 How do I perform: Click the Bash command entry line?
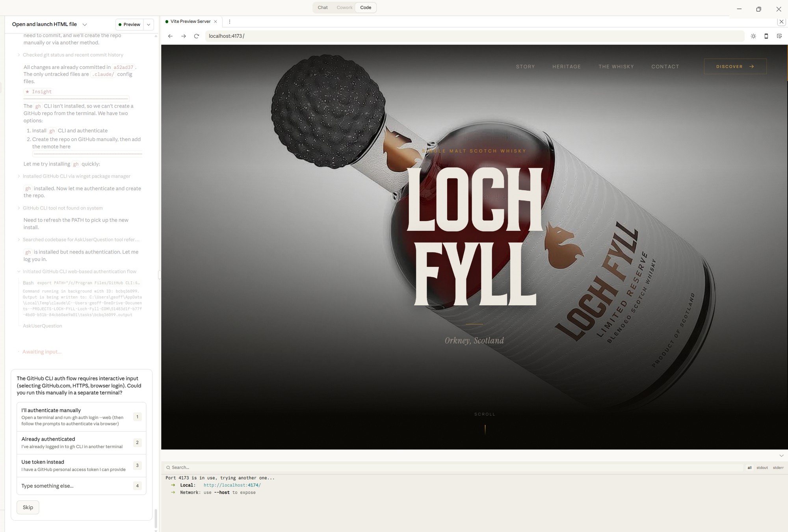(x=82, y=283)
